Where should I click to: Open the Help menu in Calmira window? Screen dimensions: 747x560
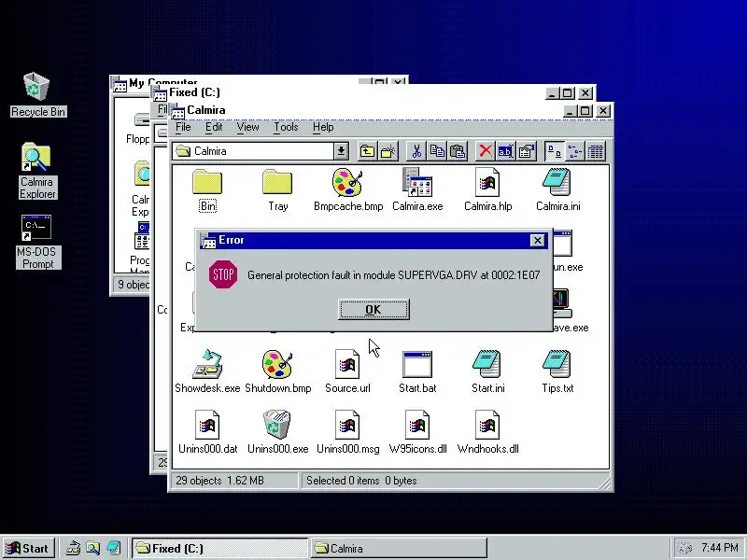click(323, 127)
